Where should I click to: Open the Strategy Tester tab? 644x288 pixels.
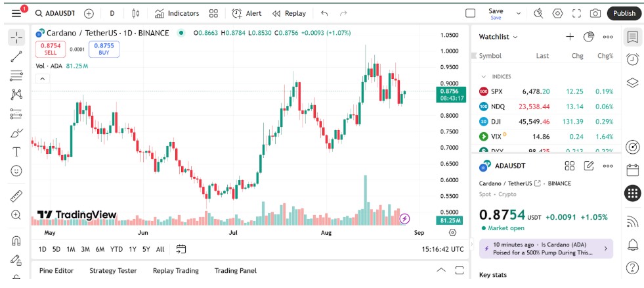(113, 271)
